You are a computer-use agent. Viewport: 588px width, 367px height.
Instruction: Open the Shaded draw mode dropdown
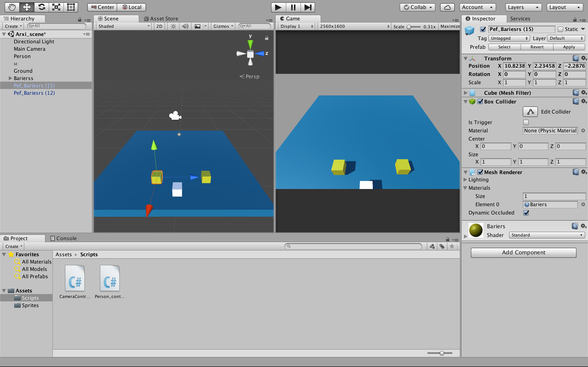(124, 26)
